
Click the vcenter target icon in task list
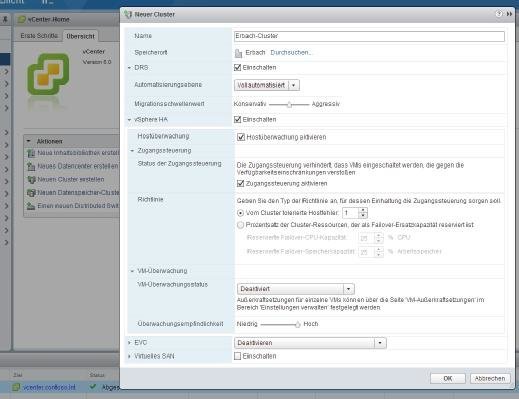click(x=16, y=387)
